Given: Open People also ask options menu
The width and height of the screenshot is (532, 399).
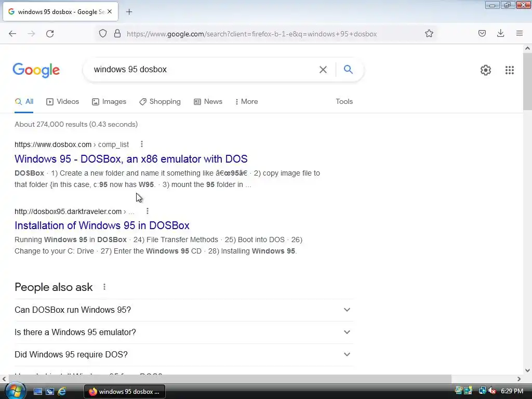Looking at the screenshot, I should tap(104, 287).
